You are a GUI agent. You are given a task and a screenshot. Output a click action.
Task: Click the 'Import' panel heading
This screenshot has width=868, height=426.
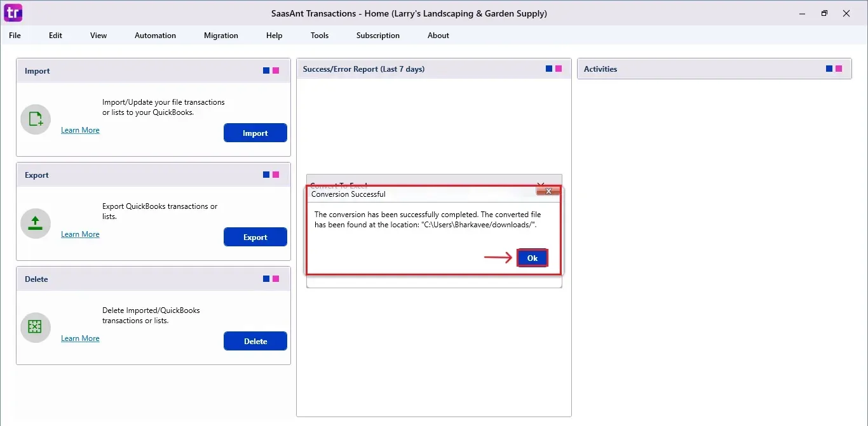click(37, 71)
